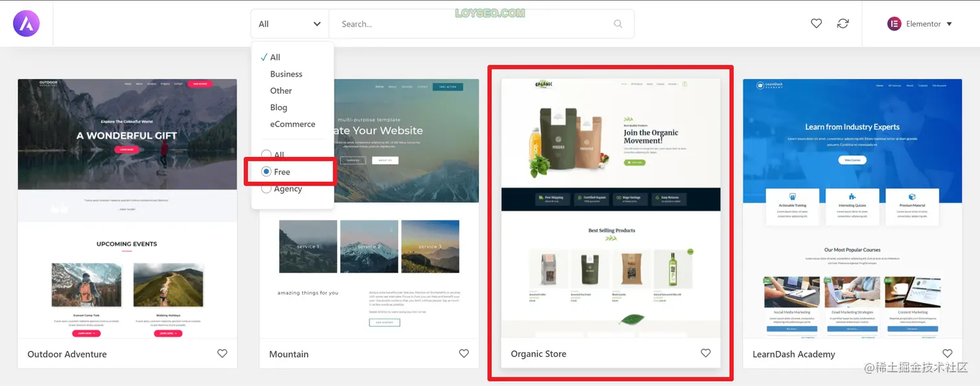Select the Agency radio option
Viewport: 980px width, 386px height.
coord(266,189)
